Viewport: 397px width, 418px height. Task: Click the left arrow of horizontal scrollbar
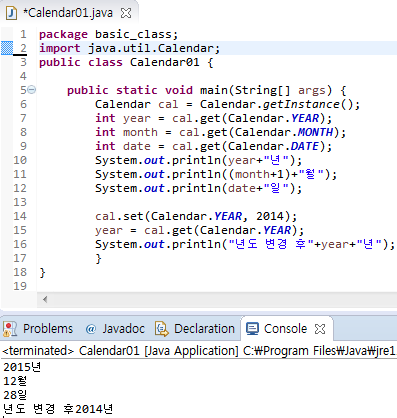tap(45, 299)
